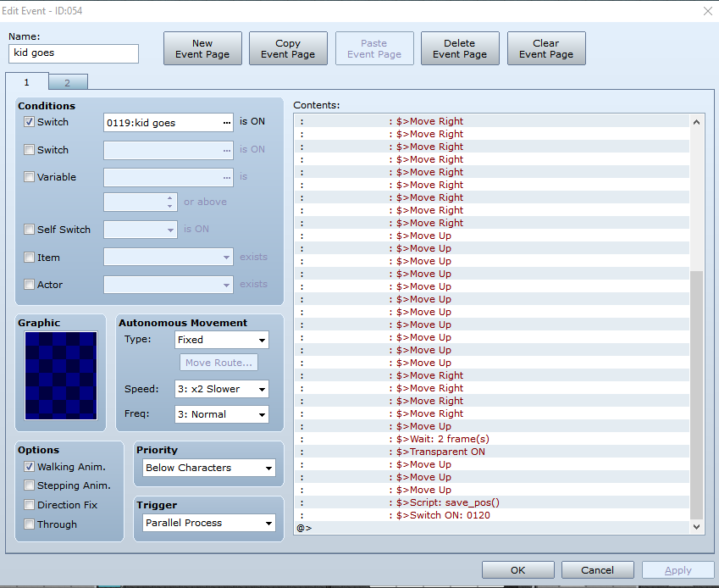
Task: Enable the Through option
Action: click(29, 524)
